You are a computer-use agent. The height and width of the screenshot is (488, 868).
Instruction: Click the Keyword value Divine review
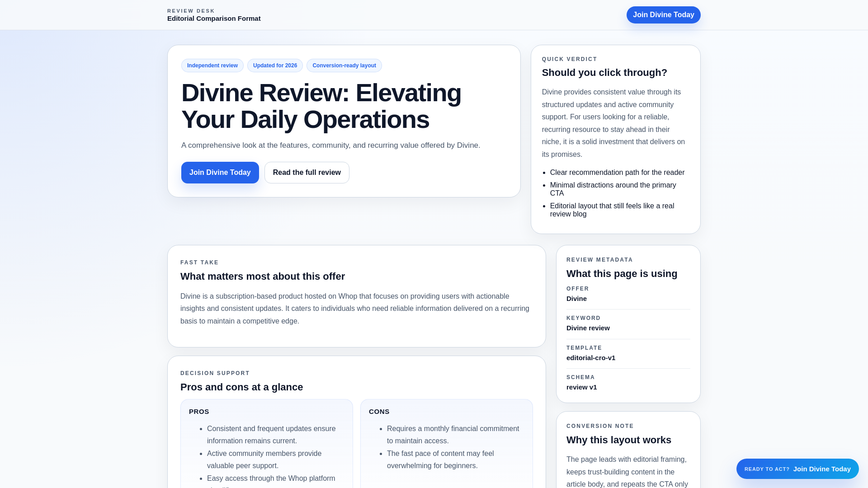[588, 328]
